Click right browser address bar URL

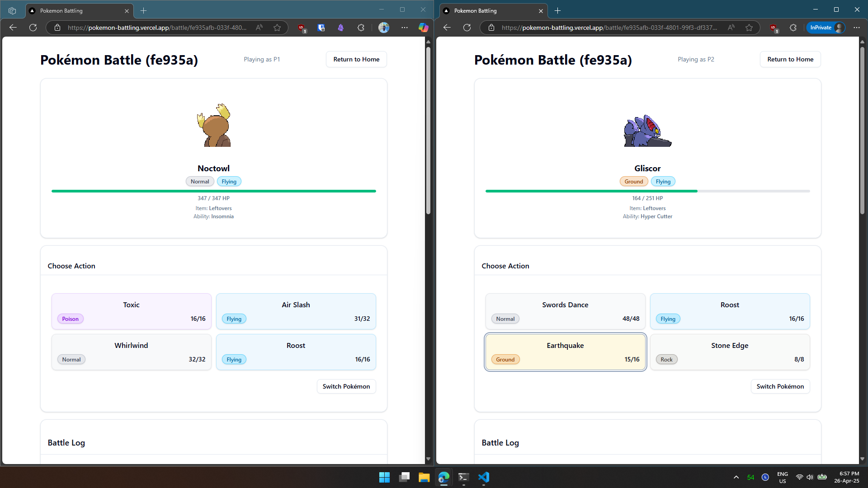609,28
